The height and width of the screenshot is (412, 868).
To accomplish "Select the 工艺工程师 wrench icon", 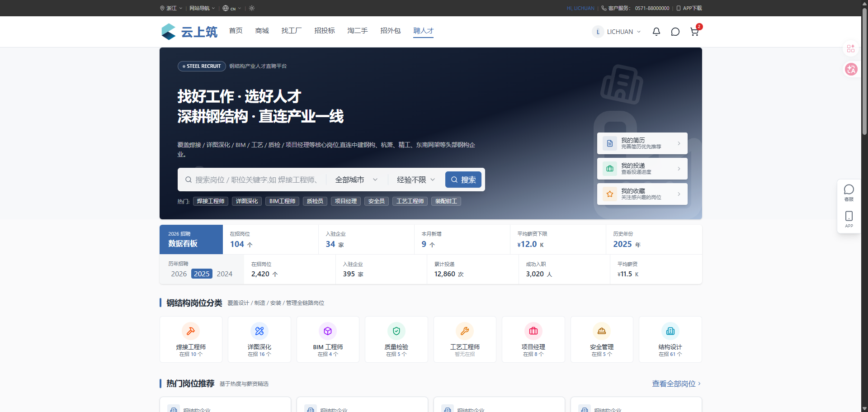I will (x=465, y=331).
